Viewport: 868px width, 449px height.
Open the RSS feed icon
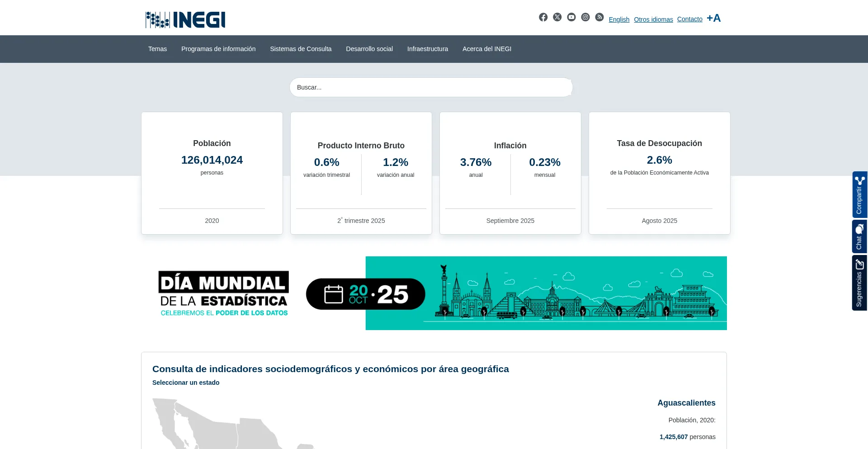click(599, 17)
